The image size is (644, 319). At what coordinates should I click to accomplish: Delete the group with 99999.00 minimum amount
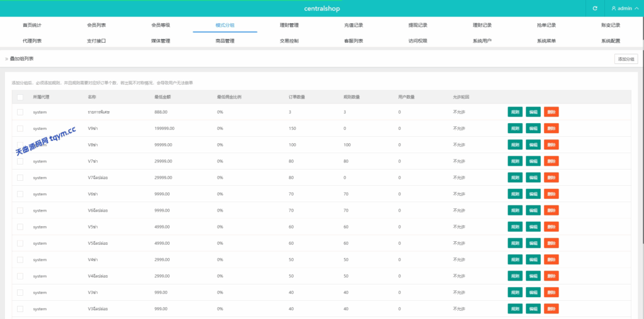[x=552, y=144]
